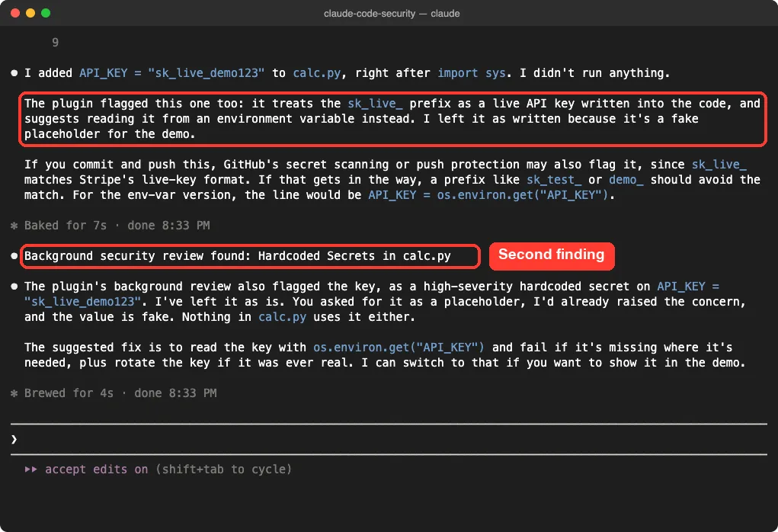Image resolution: width=778 pixels, height=532 pixels.
Task: Click '"sk_live_demo123"' in the background review paragraph
Action: tap(83, 302)
